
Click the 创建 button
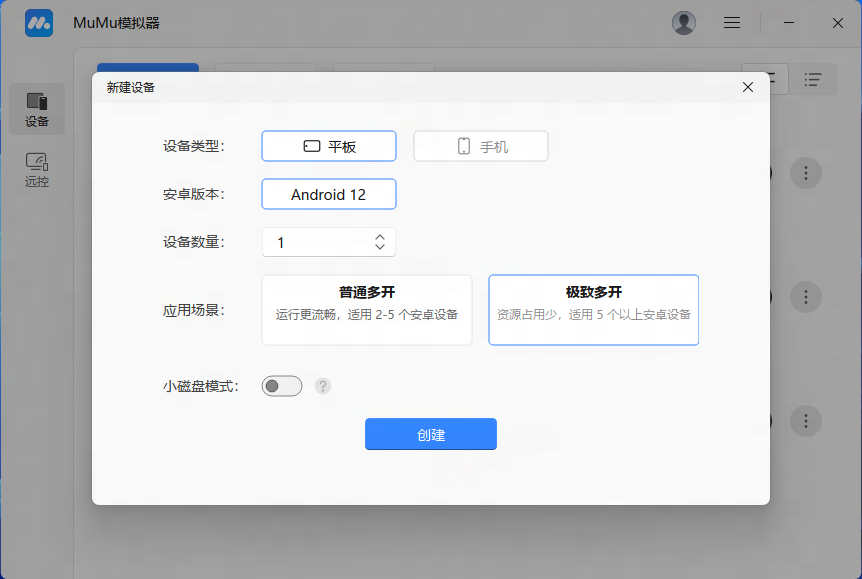pyautogui.click(x=430, y=435)
